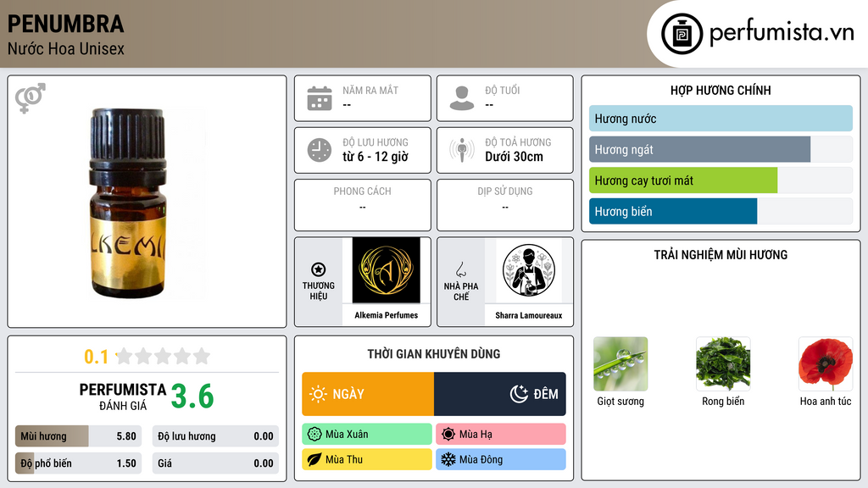Click the five-star rating row
The height and width of the screenshot is (488, 868).
[163, 356]
